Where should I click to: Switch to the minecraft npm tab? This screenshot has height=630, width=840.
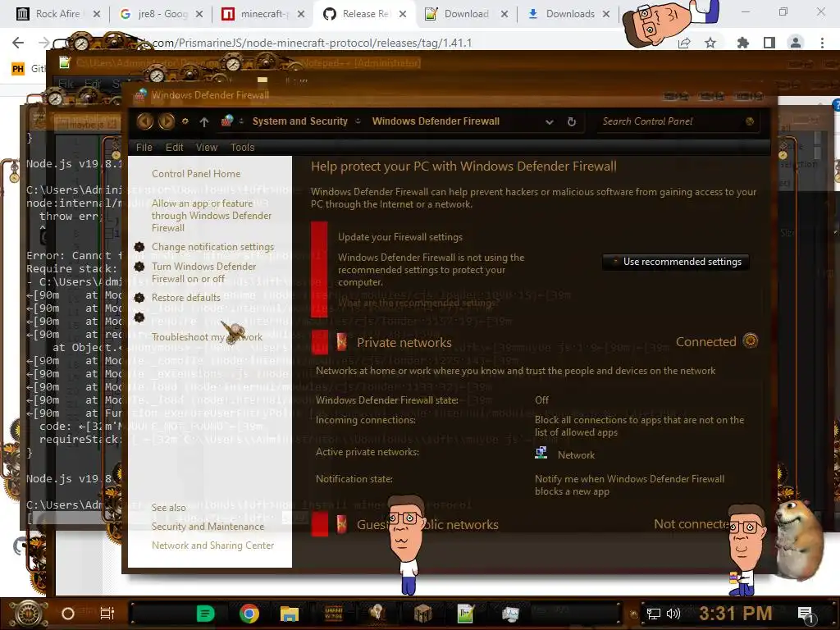[x=262, y=14]
